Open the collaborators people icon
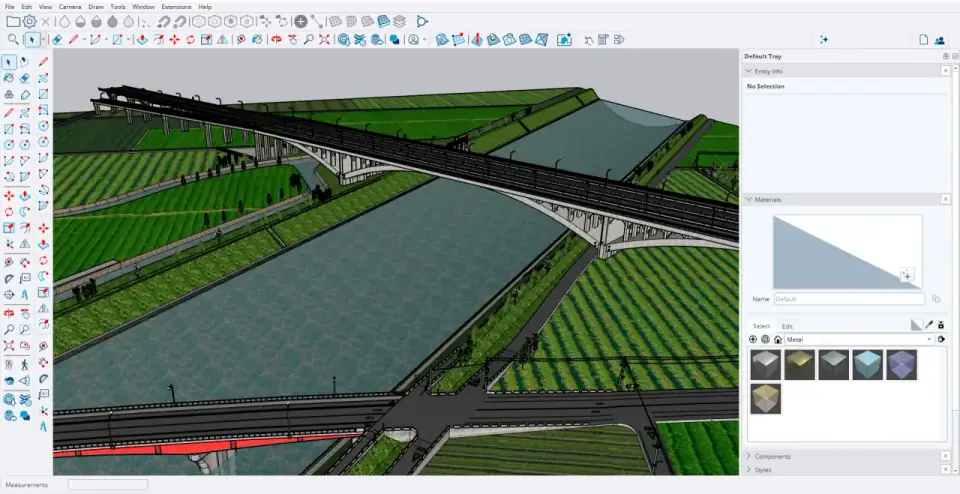960x494 pixels. coord(940,40)
